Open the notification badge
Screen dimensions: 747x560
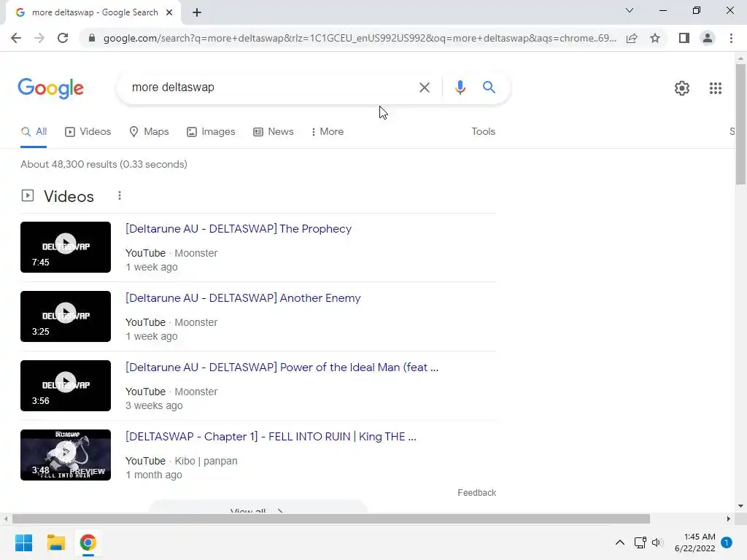point(727,542)
